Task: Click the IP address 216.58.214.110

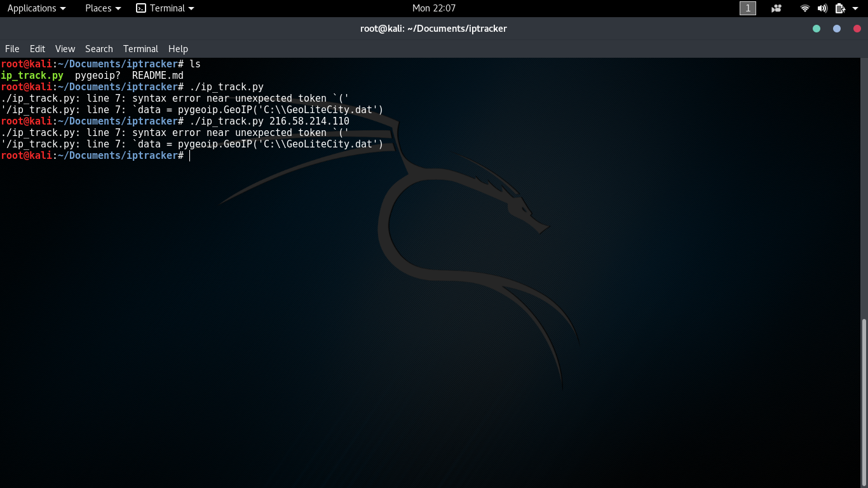Action: (x=309, y=121)
